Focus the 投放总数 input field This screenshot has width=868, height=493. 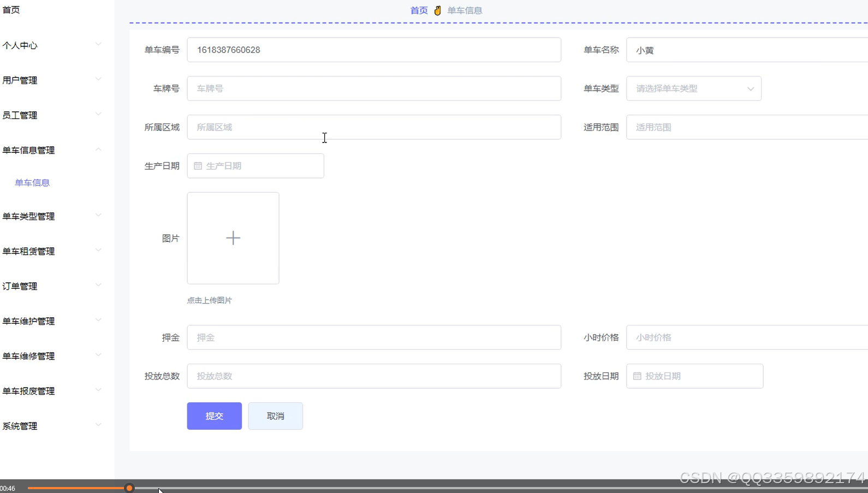coord(374,376)
